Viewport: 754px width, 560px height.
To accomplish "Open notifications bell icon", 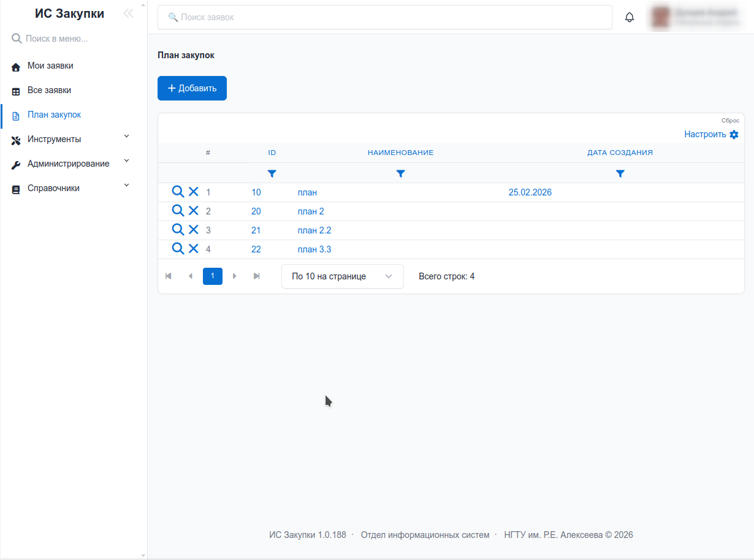I will click(630, 17).
